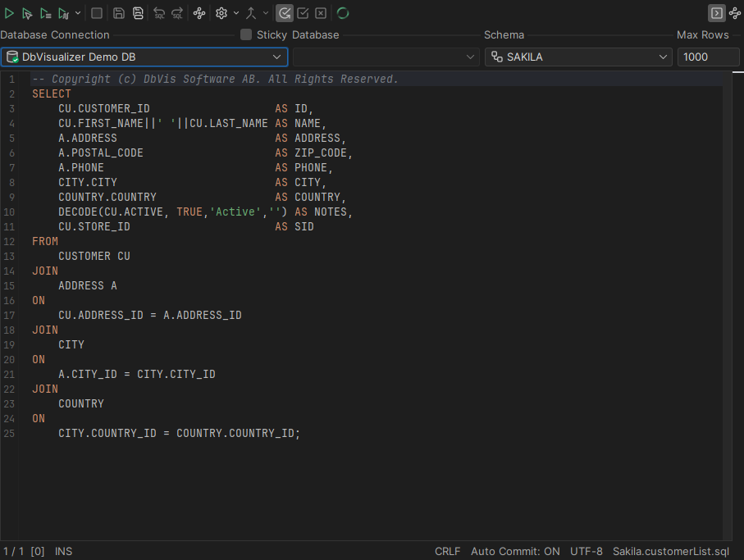Click line number 17 in the gutter
This screenshot has width=744, height=560.
point(9,316)
